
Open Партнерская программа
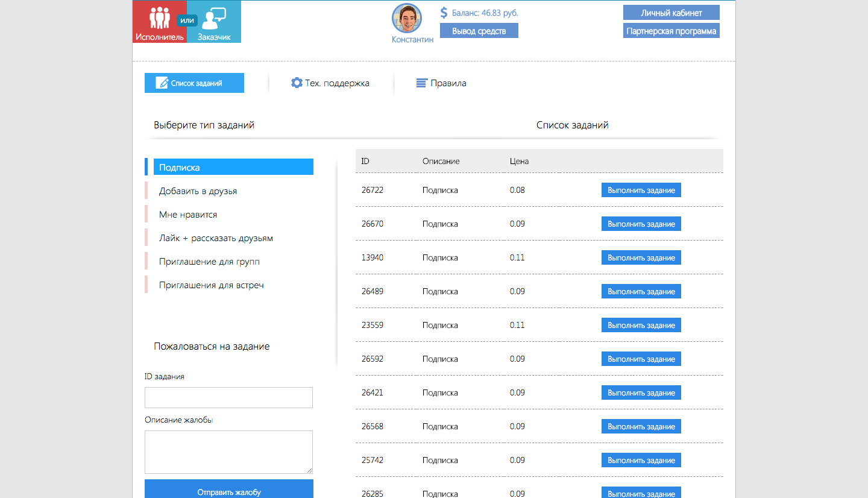[671, 31]
